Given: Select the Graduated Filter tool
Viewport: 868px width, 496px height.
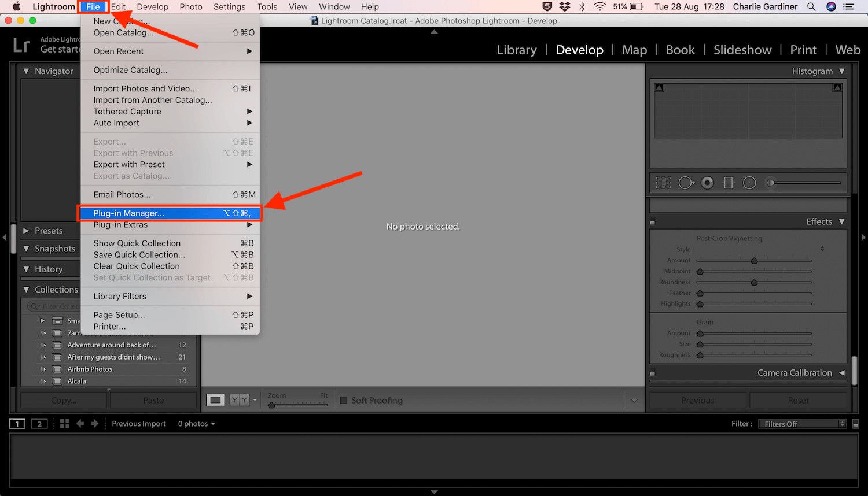Looking at the screenshot, I should coord(728,182).
